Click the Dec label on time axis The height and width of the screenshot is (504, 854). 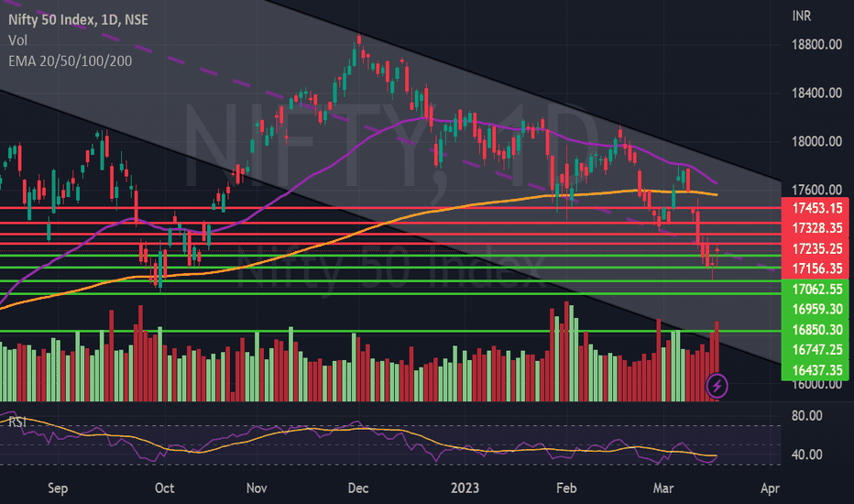[x=358, y=488]
